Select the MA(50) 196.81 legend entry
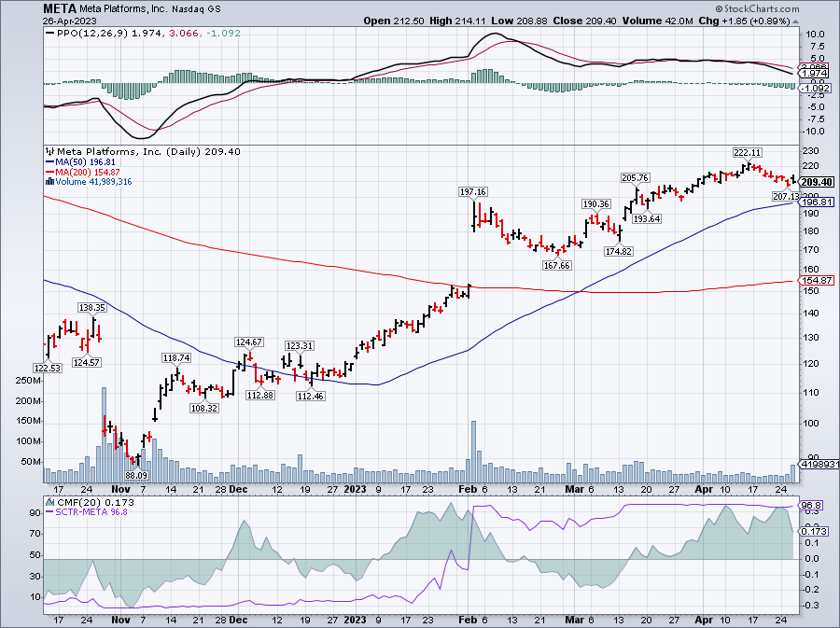Viewport: 840px width, 628px height. pyautogui.click(x=90, y=161)
